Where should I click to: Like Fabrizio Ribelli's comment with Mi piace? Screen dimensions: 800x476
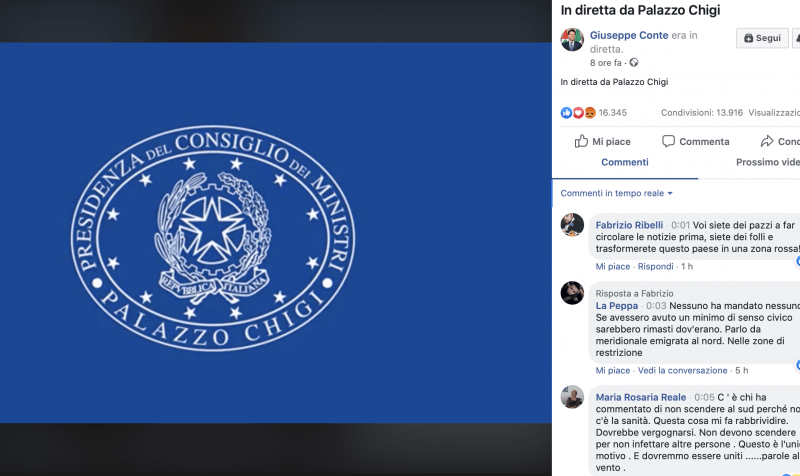612,267
